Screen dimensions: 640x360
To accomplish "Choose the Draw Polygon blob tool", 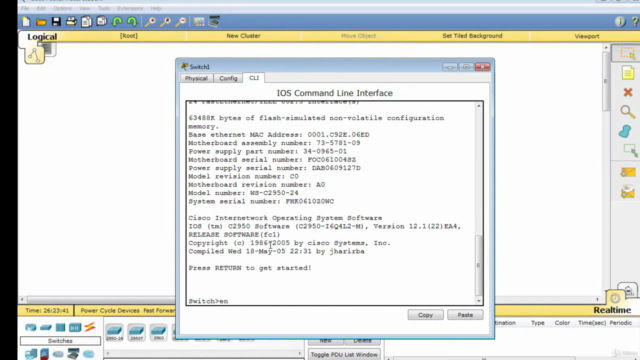I will [x=625, y=131].
